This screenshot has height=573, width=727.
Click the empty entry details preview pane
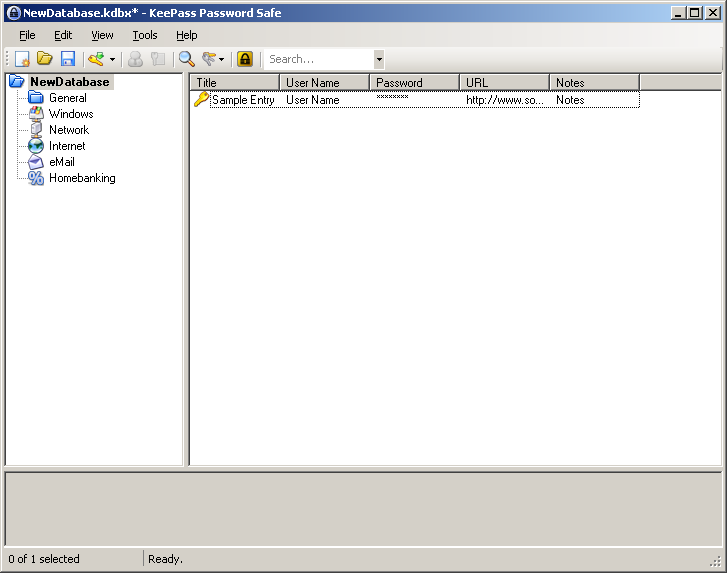364,509
